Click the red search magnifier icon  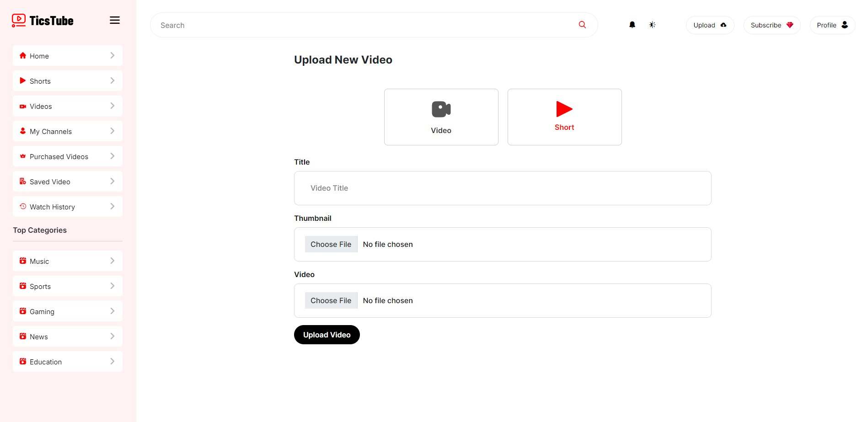582,25
